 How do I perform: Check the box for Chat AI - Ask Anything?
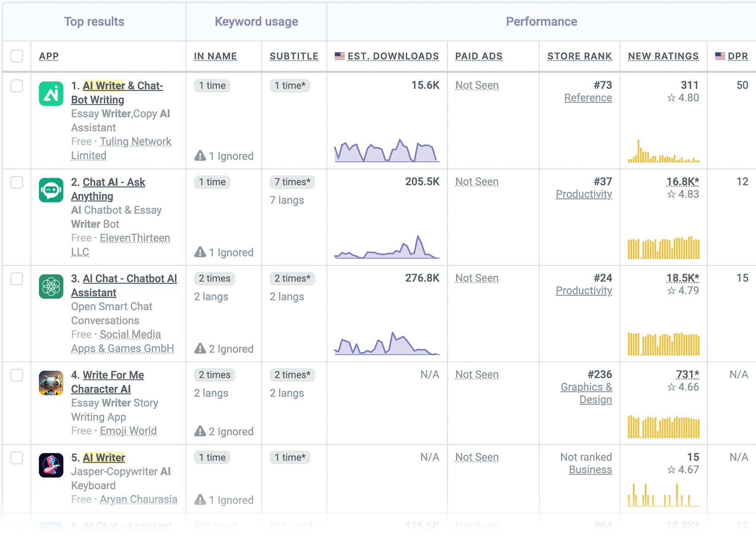[x=17, y=182]
